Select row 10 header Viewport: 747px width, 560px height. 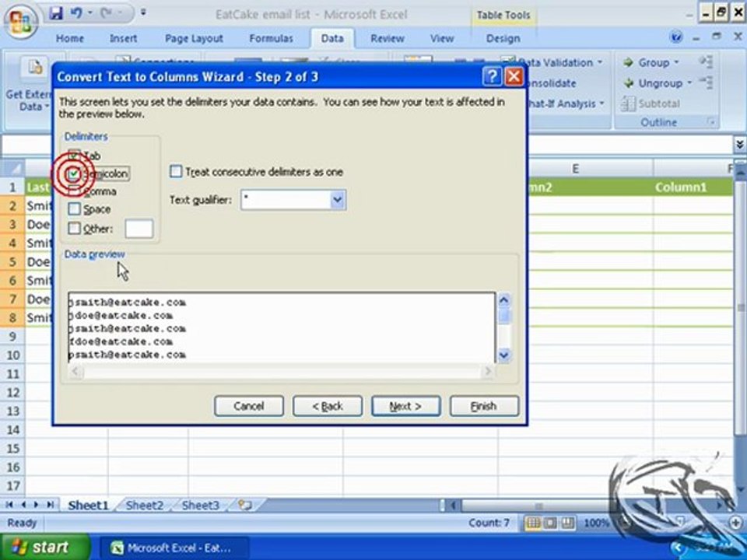click(x=13, y=355)
